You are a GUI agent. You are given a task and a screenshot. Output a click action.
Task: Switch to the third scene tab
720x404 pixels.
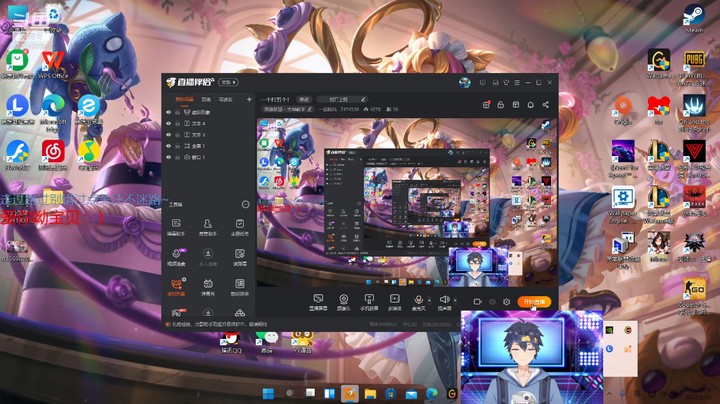tap(225, 100)
